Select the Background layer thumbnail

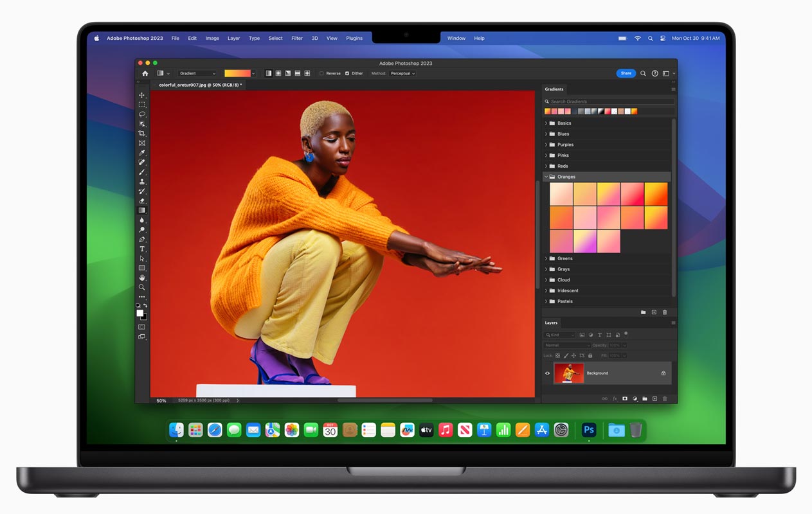[x=569, y=373]
